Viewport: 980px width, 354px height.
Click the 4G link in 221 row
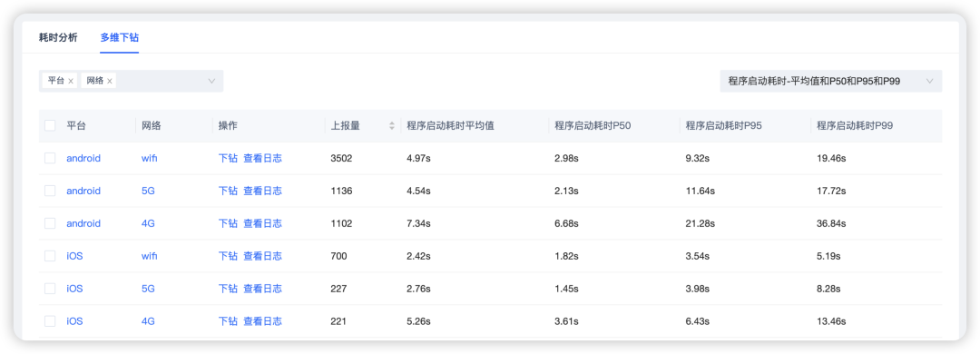(148, 320)
